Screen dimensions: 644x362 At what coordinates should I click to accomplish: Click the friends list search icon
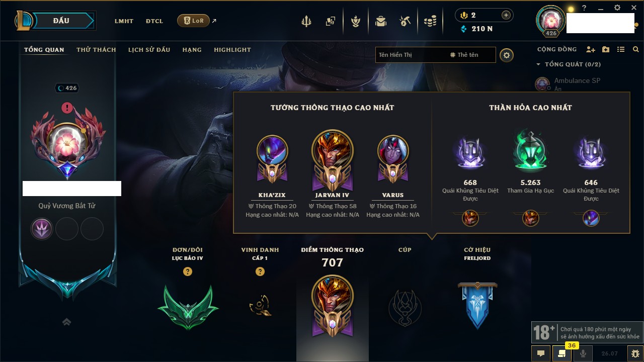[636, 49]
